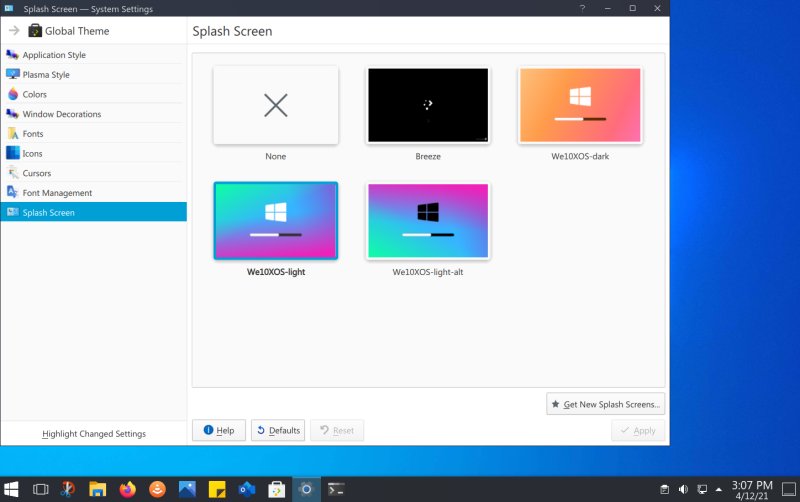The height and width of the screenshot is (502, 800).
Task: Open the Cursors settings page
Action: click(x=37, y=173)
